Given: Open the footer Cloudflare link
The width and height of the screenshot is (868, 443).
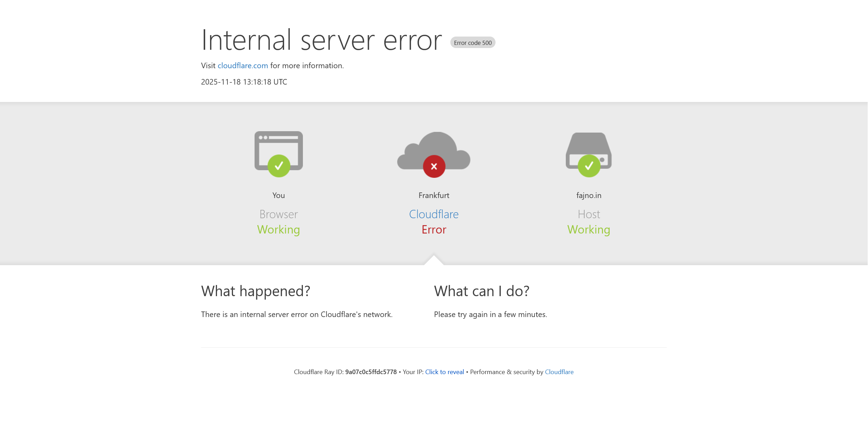Looking at the screenshot, I should (x=559, y=372).
